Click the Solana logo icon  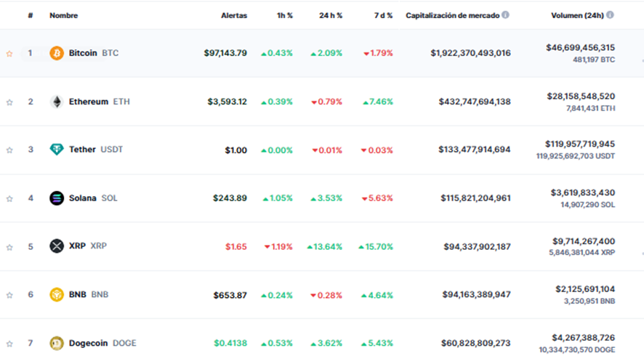click(x=57, y=198)
